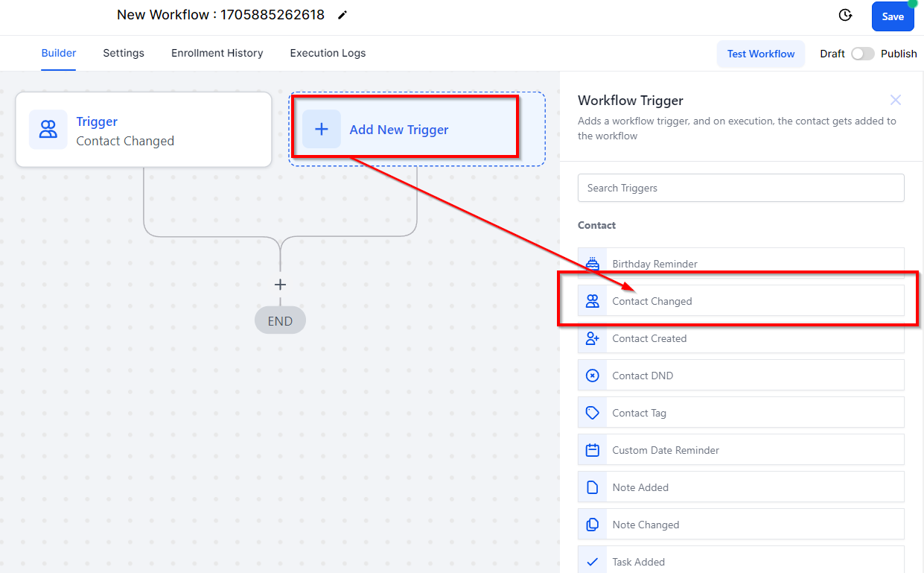The image size is (924, 573).
Task: Click the Test Workflow button
Action: pos(761,54)
